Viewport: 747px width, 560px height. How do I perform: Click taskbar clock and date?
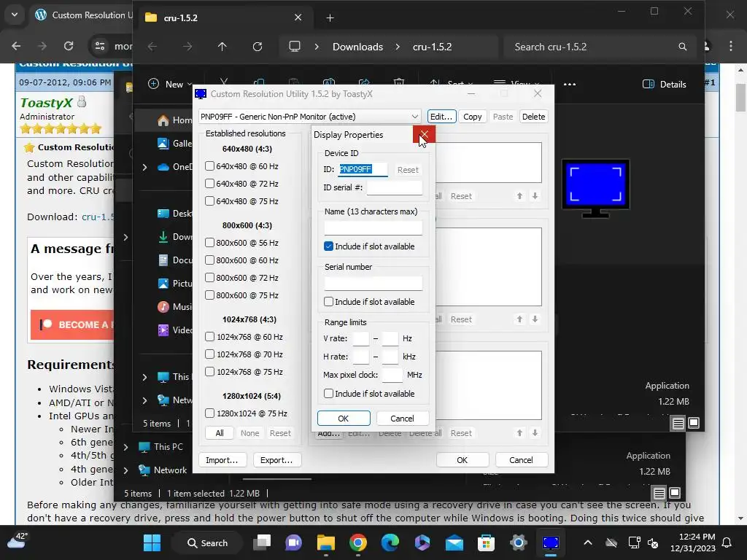693,542
